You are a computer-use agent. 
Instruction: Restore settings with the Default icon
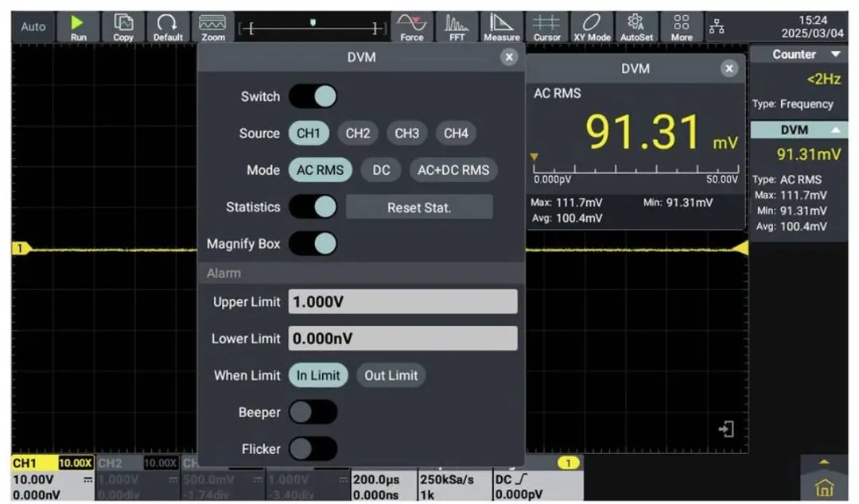coord(168,27)
